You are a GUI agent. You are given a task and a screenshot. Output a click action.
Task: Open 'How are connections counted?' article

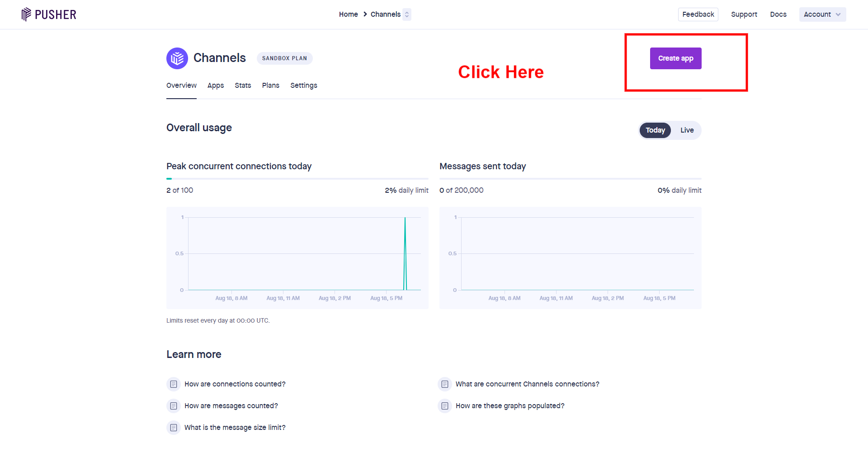[235, 384]
